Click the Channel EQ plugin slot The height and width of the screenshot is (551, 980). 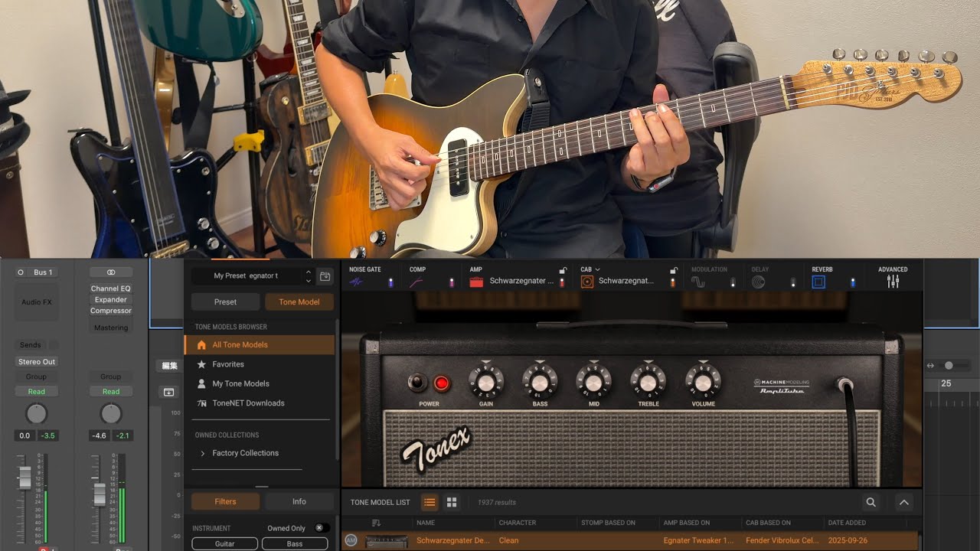coord(111,289)
